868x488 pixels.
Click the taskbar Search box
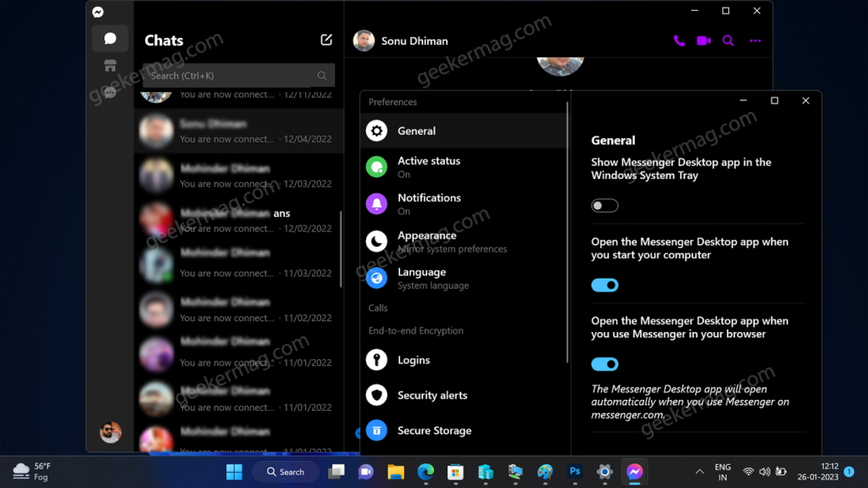(286, 472)
